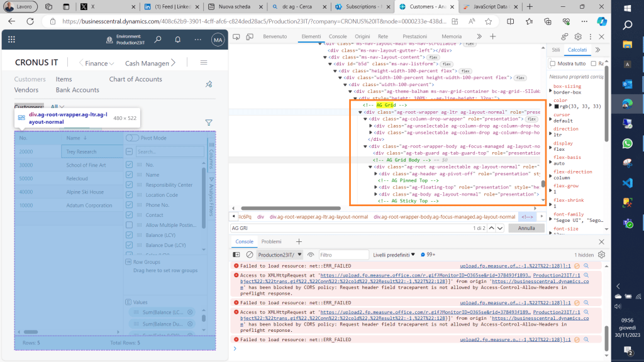Open the Problemi tab
The width and height of the screenshot is (644, 362).
coord(272,241)
